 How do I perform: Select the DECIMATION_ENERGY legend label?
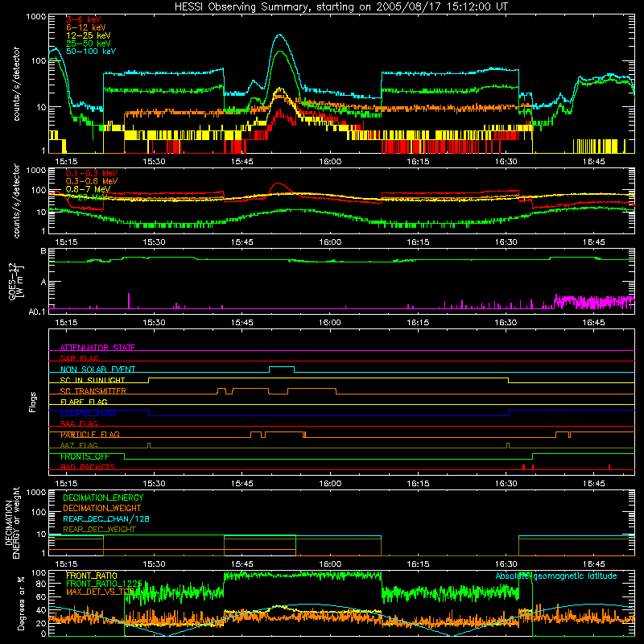[103, 497]
